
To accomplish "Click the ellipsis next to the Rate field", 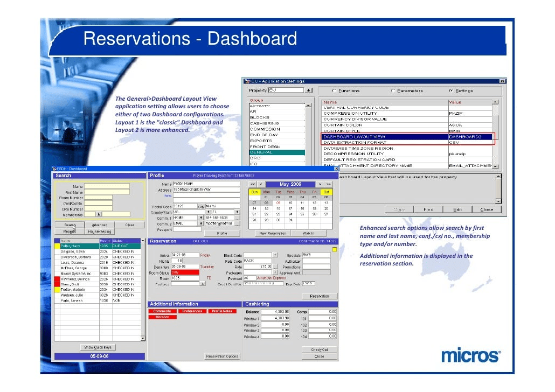I will [x=274, y=267].
